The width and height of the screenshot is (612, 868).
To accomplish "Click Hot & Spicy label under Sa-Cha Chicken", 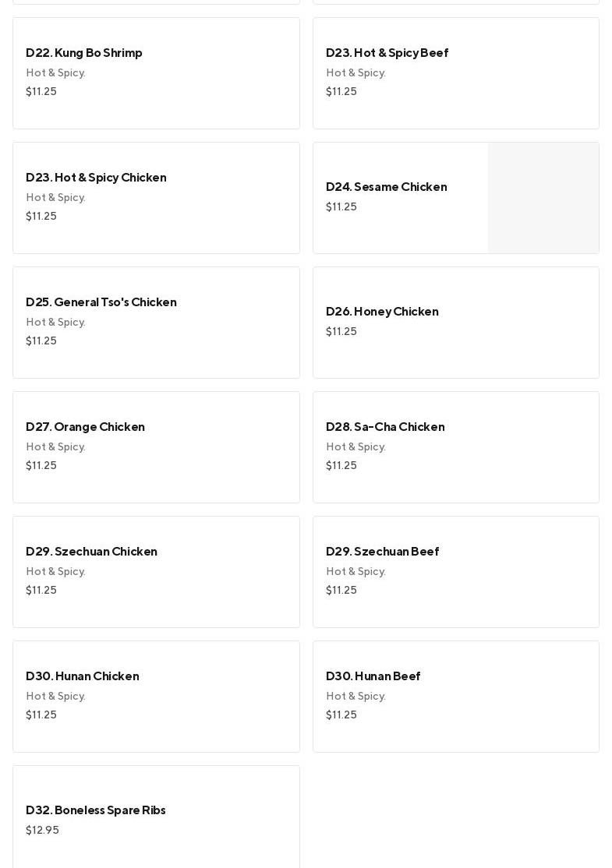I will click(356, 447).
